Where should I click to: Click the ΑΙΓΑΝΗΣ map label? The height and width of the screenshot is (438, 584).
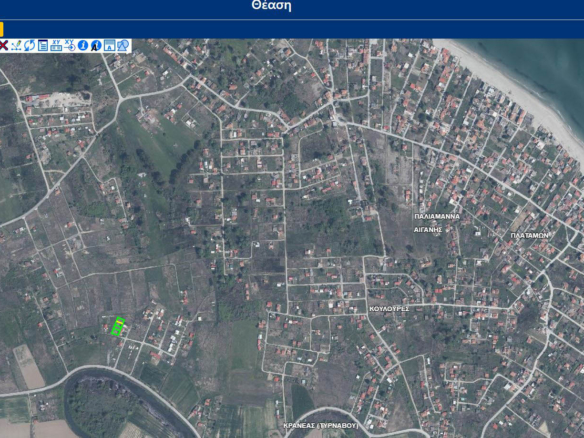point(428,230)
